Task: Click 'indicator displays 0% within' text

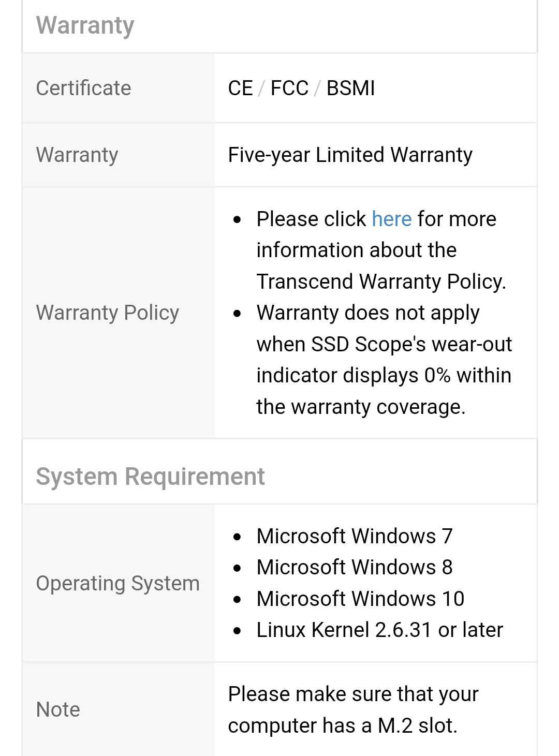Action: point(384,375)
